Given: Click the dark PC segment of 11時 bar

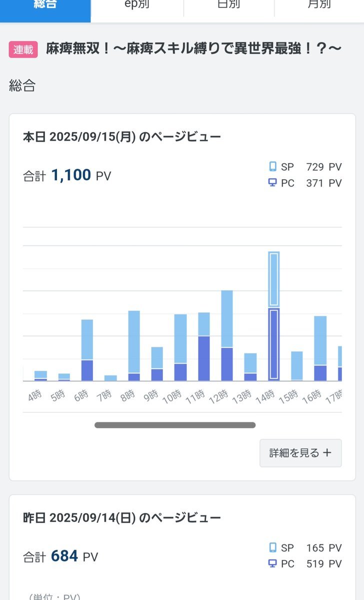Looking at the screenshot, I should (x=204, y=358).
